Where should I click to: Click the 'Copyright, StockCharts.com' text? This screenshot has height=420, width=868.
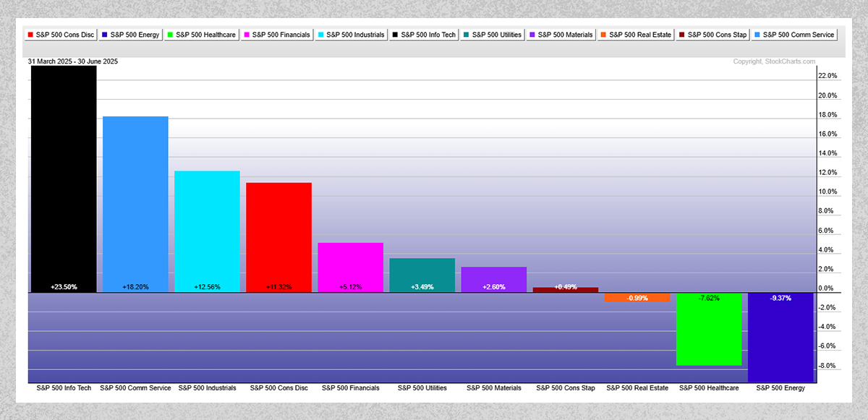[774, 61]
